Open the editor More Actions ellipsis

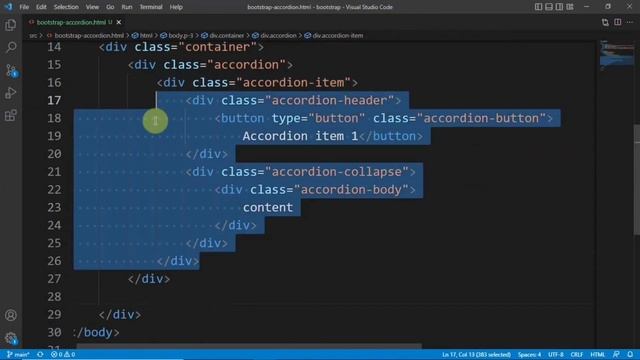tap(630, 22)
